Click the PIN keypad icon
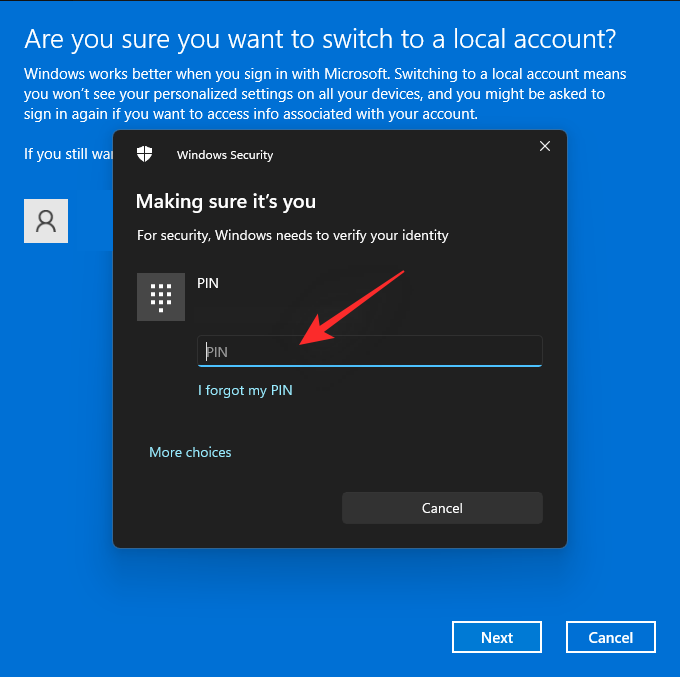Image resolution: width=680 pixels, height=677 pixels. [161, 297]
